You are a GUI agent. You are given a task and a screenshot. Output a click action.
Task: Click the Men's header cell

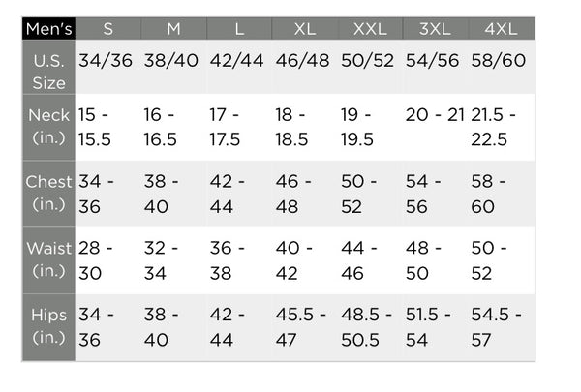coord(48,28)
